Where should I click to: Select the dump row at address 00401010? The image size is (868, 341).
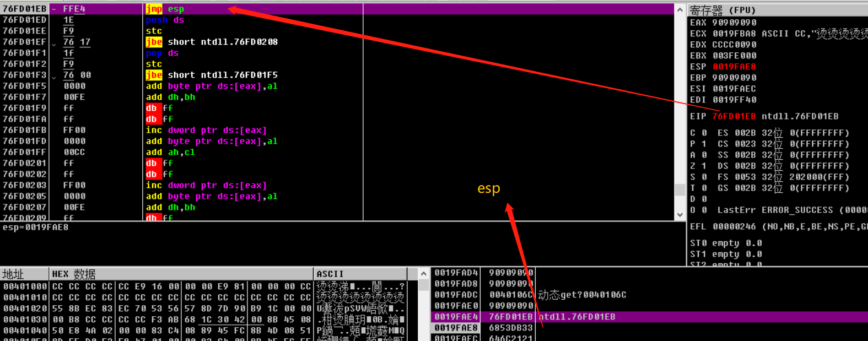coord(204,297)
